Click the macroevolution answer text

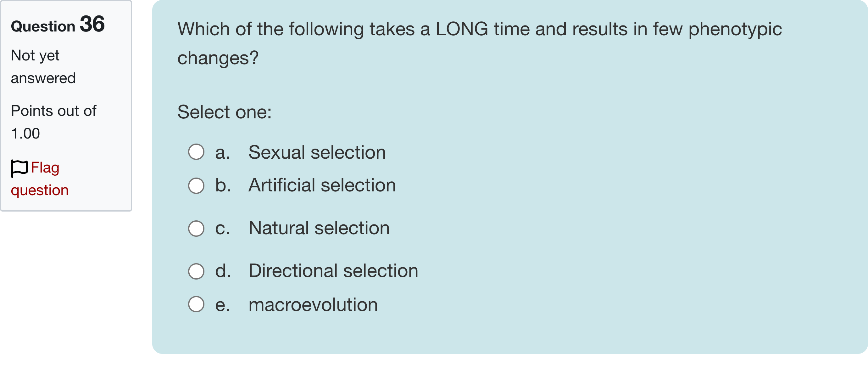(x=313, y=305)
